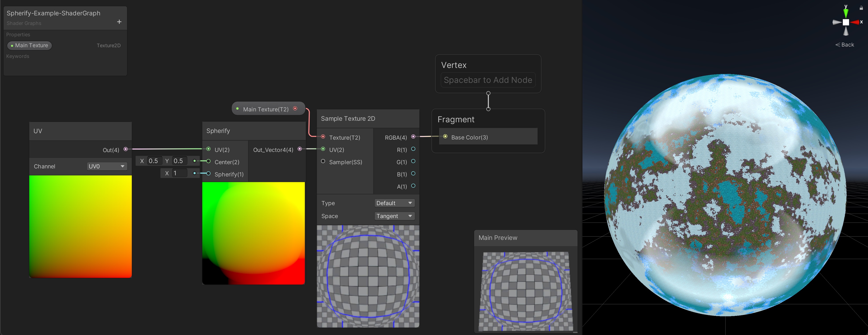The width and height of the screenshot is (868, 335).
Task: Click the plus icon in Blackboard
Action: (119, 22)
